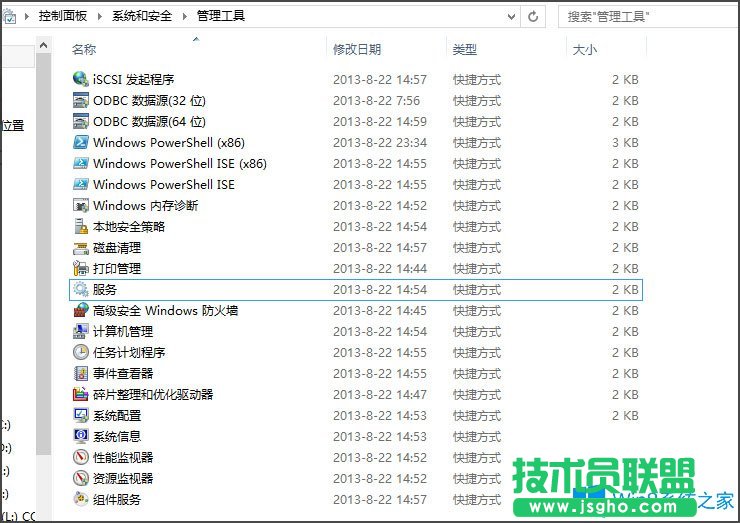Screen dimensions: 740x523
Task: Click date 2013-8-22 23:34 of PowerShell (x86)
Action: (x=379, y=143)
